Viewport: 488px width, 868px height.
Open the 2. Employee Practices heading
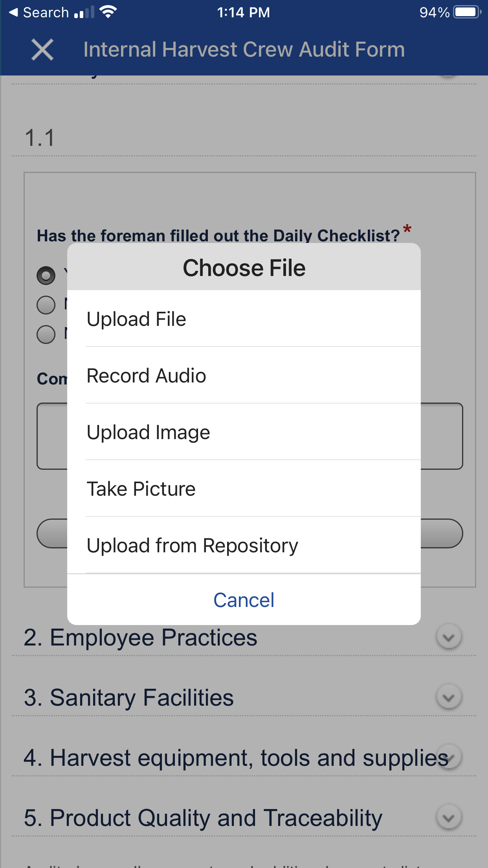click(141, 638)
